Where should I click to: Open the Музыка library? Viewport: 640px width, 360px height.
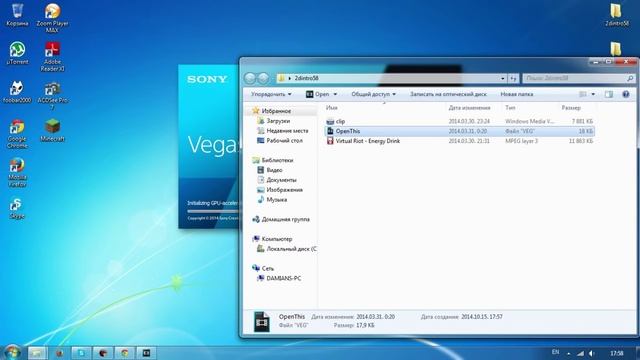point(277,200)
